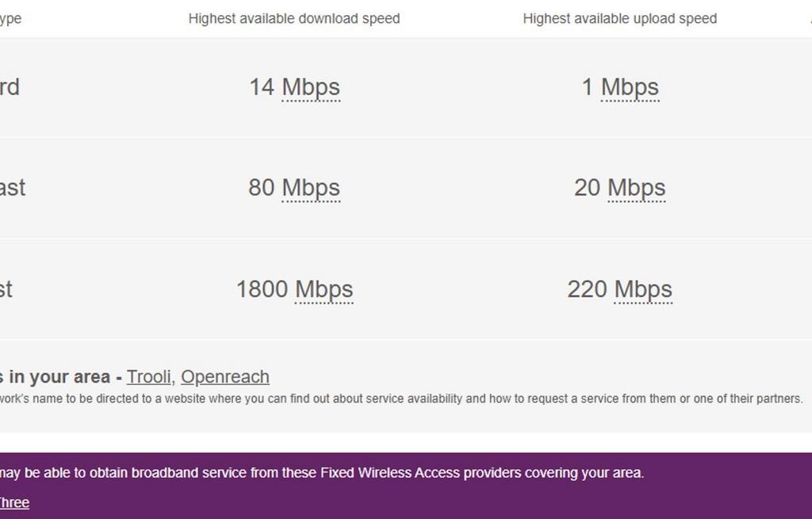Click the Mbps abbreviation beside 220
Image resolution: width=812 pixels, height=519 pixels.
642,289
